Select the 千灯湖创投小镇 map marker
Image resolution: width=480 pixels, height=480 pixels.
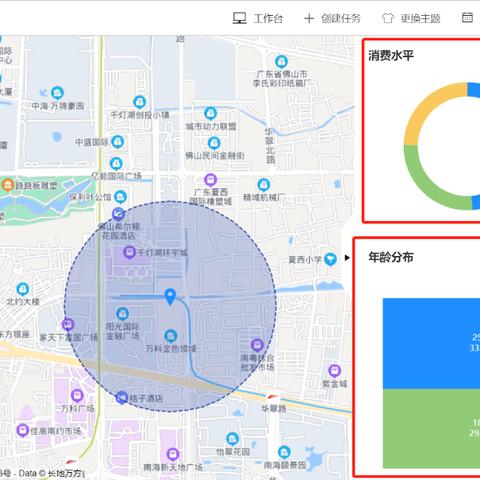tap(139, 102)
